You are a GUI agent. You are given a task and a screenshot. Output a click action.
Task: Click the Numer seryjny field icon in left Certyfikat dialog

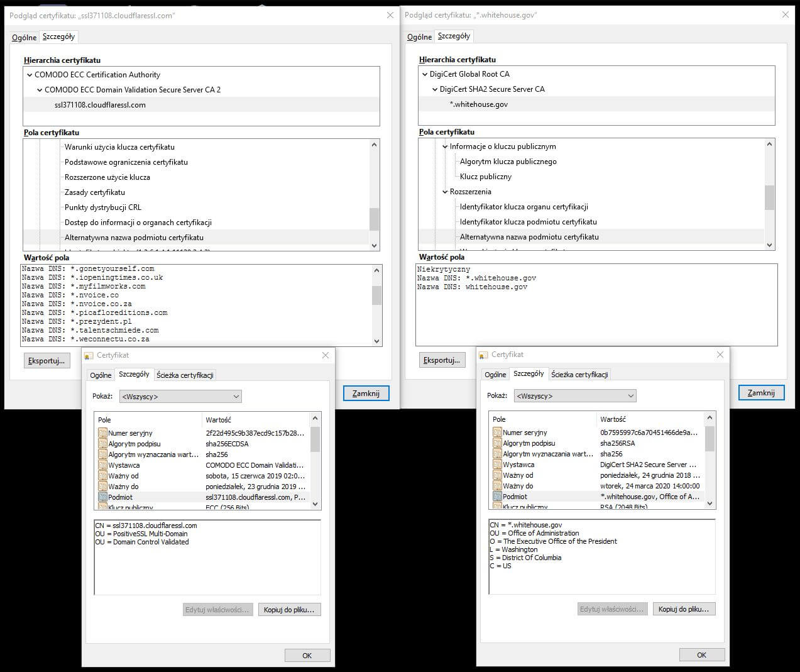tap(102, 433)
